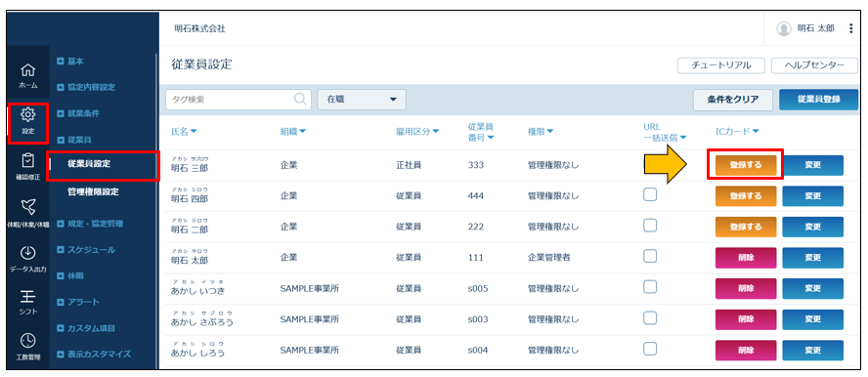868x377 pixels.
Task: Sort by the ICカード column header
Action: [x=737, y=132]
